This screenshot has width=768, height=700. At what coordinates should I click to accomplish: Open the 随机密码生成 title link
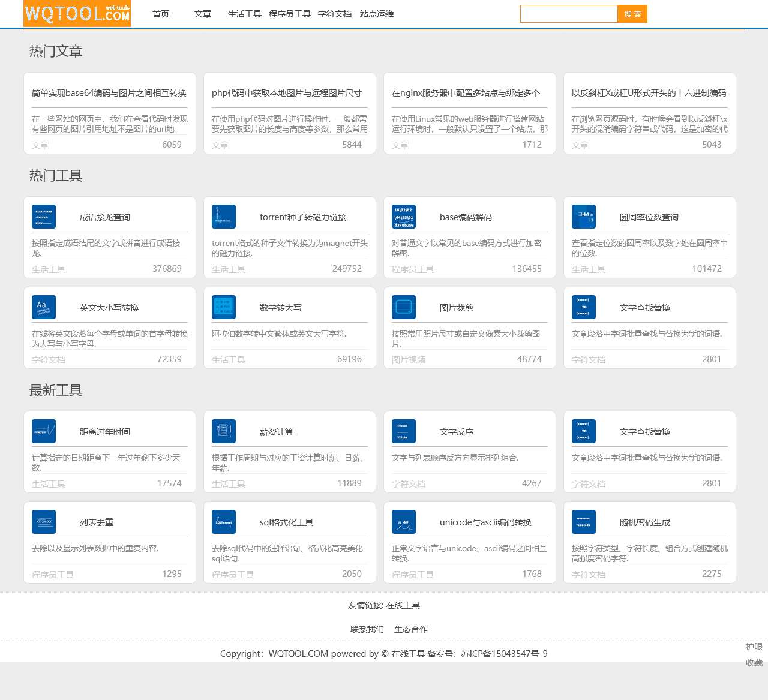coord(645,522)
